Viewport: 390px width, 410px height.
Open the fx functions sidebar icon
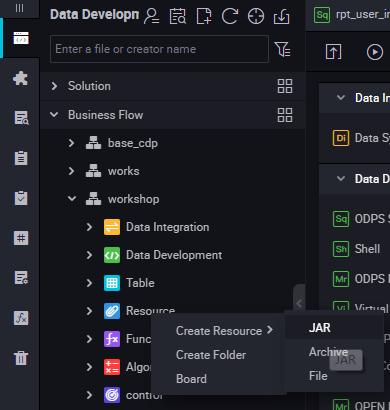point(21,318)
